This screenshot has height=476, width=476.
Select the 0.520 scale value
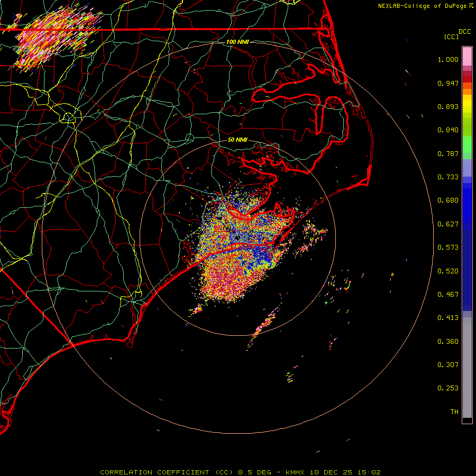click(448, 271)
